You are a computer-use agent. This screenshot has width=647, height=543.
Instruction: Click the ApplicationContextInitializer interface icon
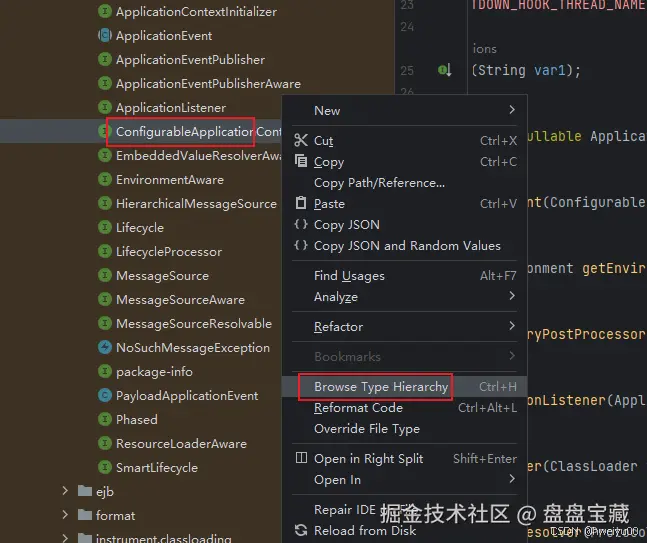pos(105,11)
